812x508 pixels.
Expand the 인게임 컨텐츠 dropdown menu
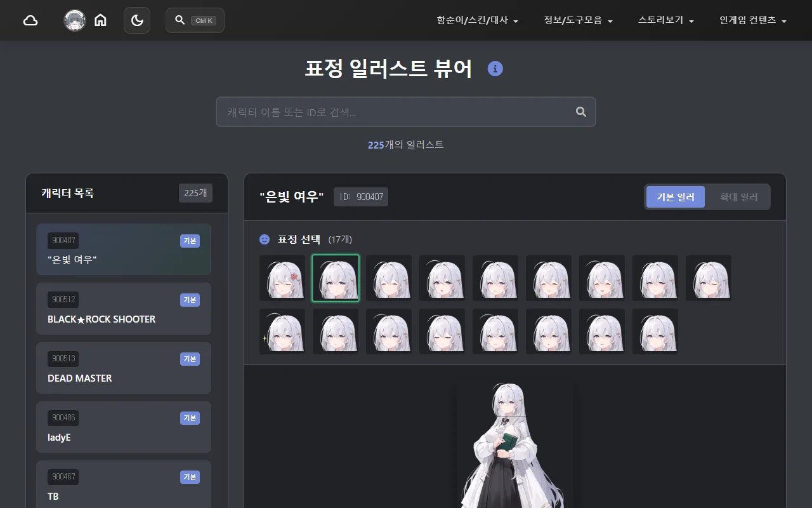[753, 20]
